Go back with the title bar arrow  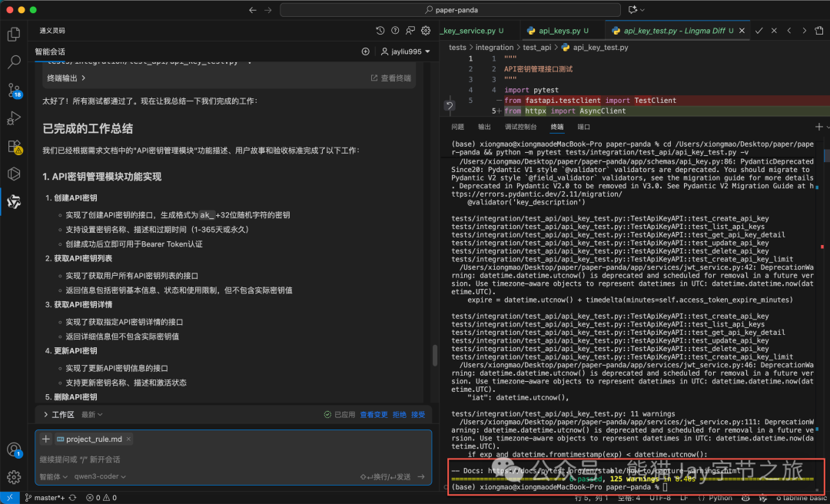[253, 10]
